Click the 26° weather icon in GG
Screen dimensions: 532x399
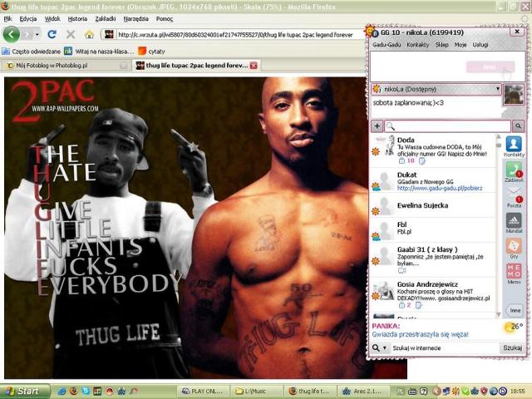pyautogui.click(x=514, y=327)
